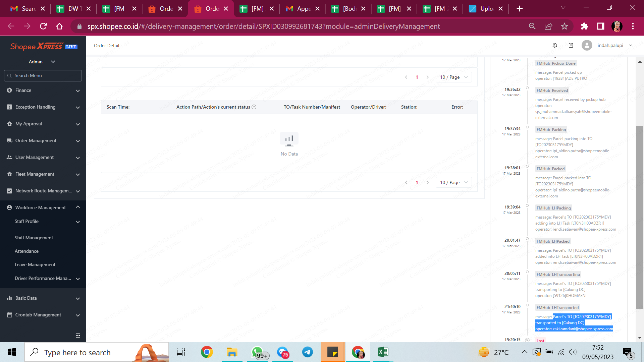644x362 pixels.
Task: Go to next page in lower pagination
Action: point(427,182)
